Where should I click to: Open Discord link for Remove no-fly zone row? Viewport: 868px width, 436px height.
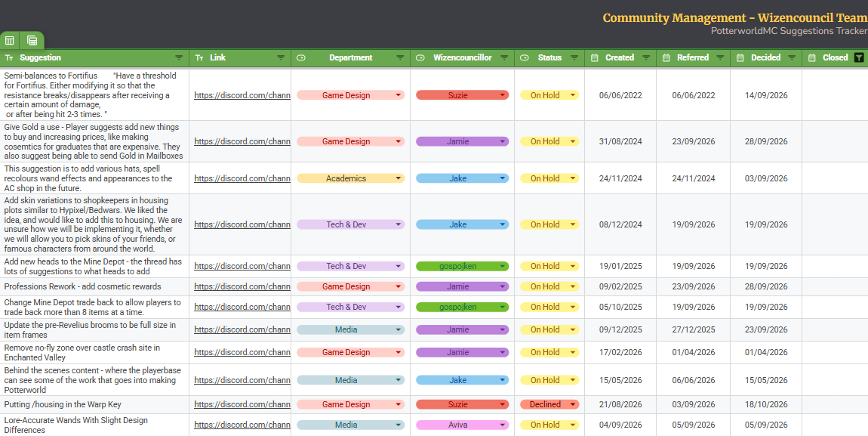242,352
